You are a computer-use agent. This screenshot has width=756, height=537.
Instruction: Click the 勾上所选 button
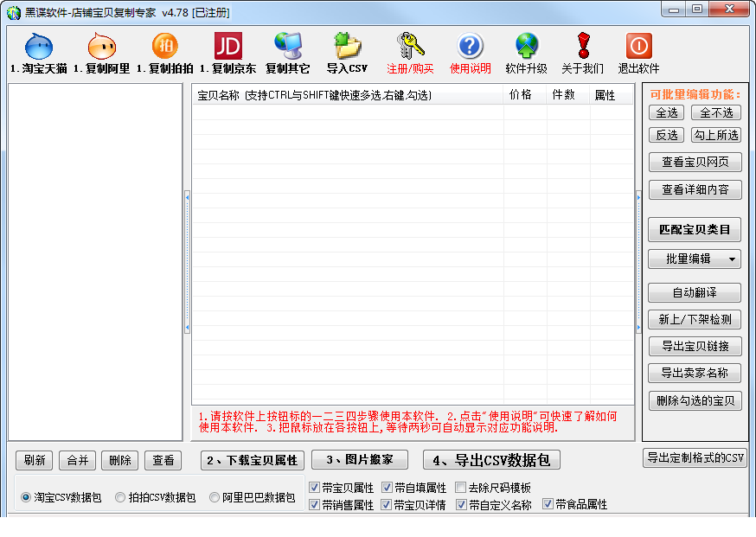coord(716,135)
